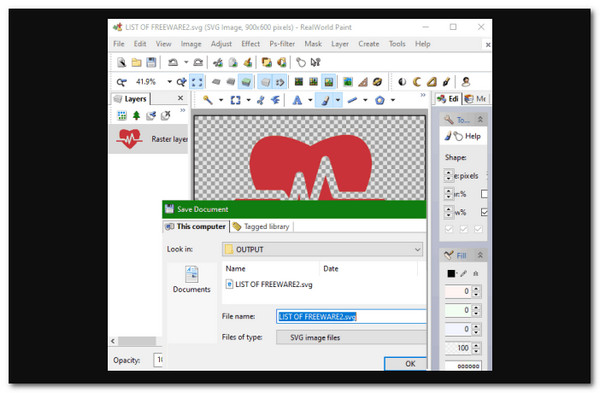Toggle the checked box beside the 'w%' field
Image resolution: width=600 pixels, height=393 pixels.
(x=484, y=212)
